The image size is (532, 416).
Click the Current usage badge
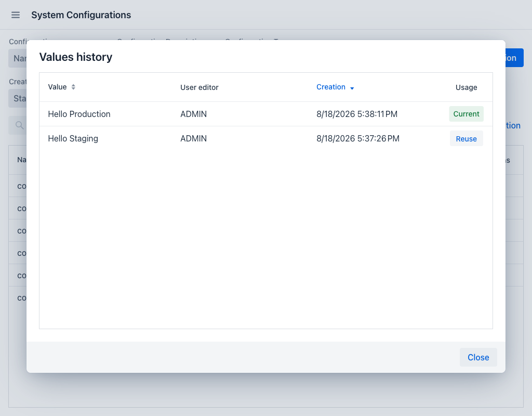(x=466, y=114)
